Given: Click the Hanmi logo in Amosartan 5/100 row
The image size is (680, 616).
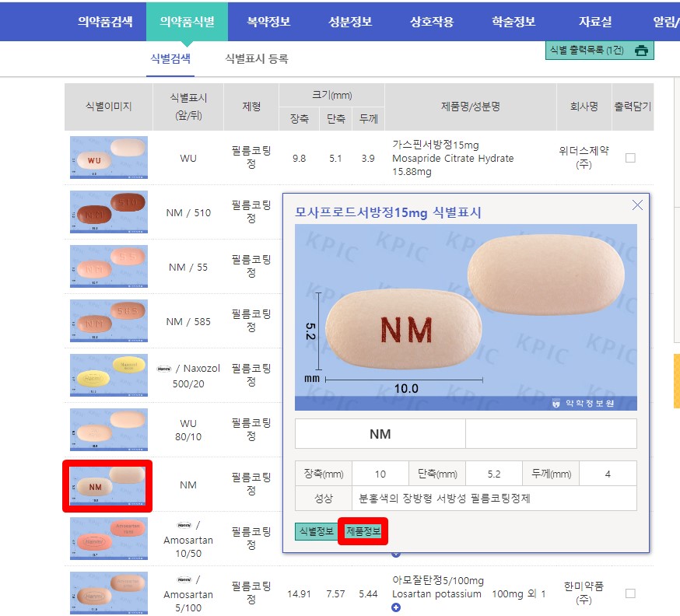Looking at the screenshot, I should click(x=184, y=579).
